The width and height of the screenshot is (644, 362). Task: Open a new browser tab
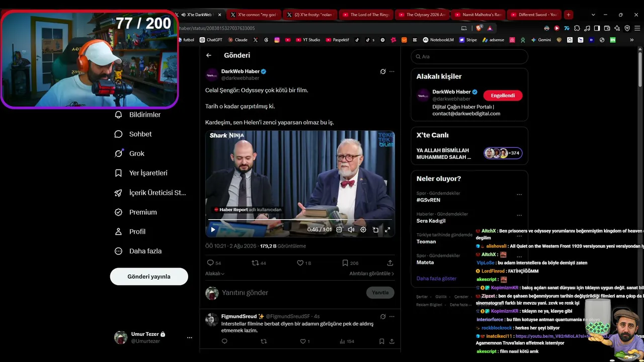(x=568, y=15)
